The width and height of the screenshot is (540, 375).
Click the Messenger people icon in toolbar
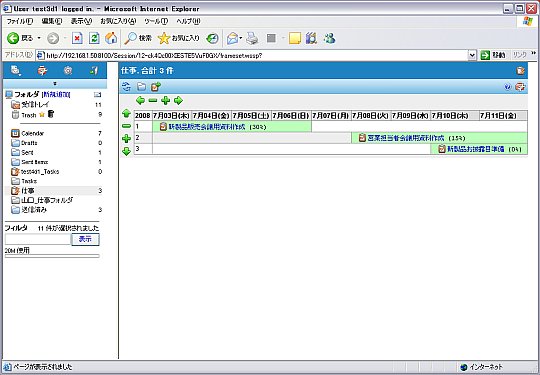tap(330, 38)
